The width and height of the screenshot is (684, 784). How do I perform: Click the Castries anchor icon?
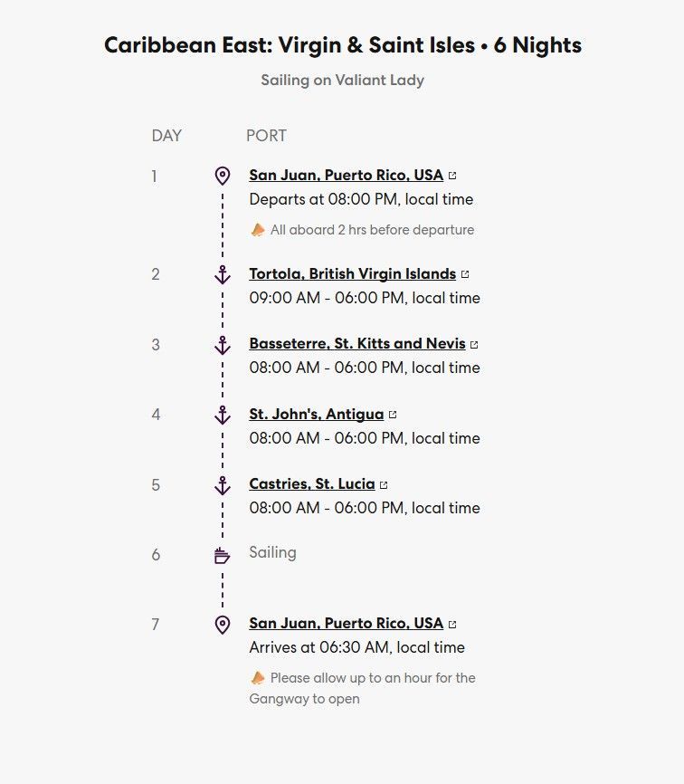point(223,485)
